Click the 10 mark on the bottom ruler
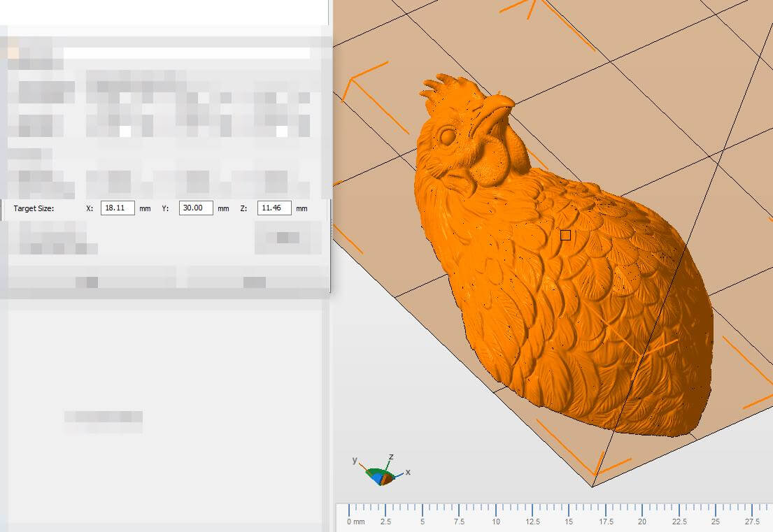Viewport: 773px width, 532px height. point(495,522)
